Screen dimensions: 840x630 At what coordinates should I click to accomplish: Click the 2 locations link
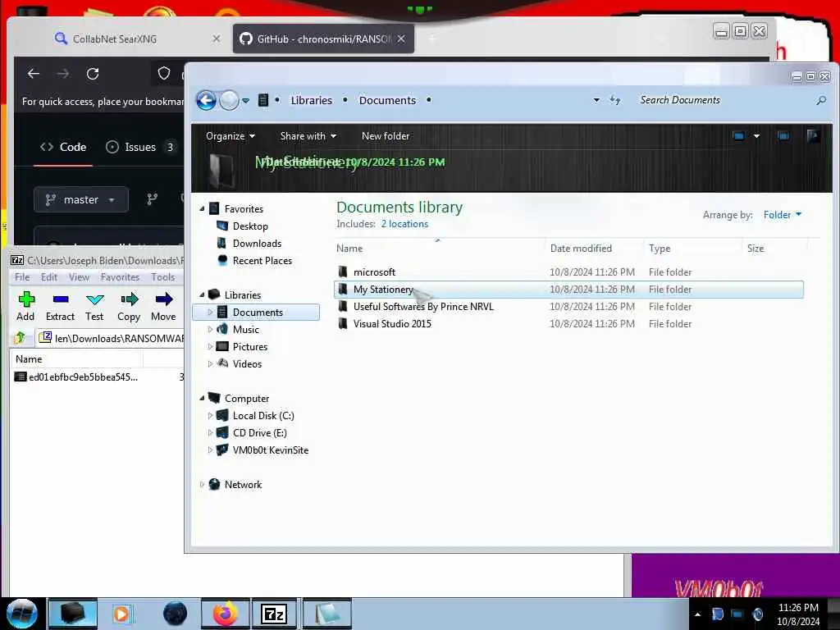(x=404, y=224)
